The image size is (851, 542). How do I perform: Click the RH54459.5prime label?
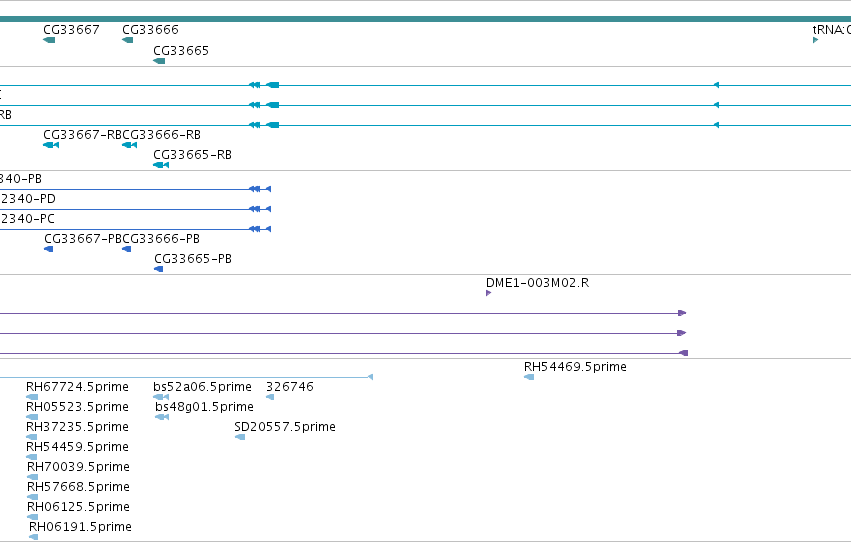click(78, 448)
